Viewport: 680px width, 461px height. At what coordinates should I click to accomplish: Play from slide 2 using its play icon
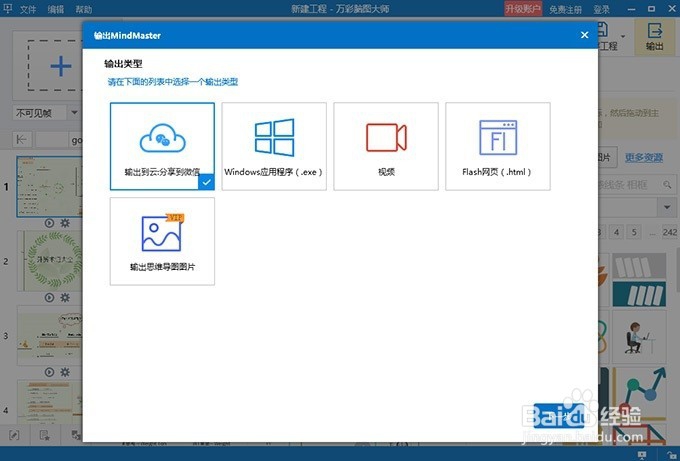pos(49,298)
